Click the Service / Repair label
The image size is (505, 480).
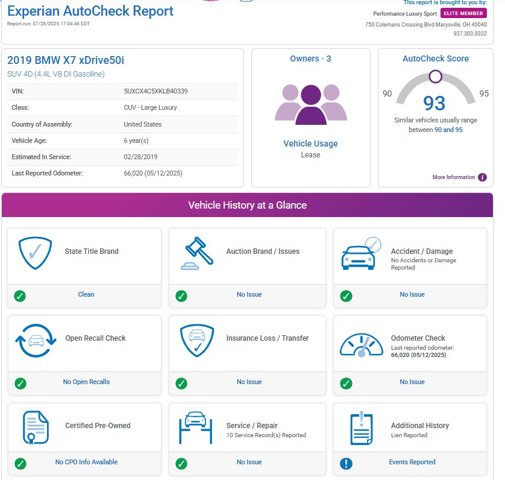tap(252, 425)
